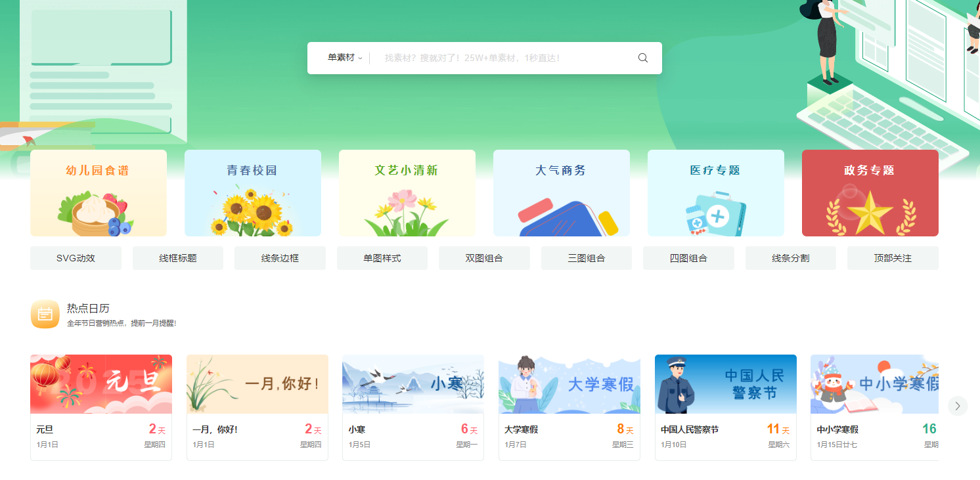Viewport: 980px width, 480px height.
Task: Open the 医疗专题 medical kit card
Action: pyautogui.click(x=716, y=193)
